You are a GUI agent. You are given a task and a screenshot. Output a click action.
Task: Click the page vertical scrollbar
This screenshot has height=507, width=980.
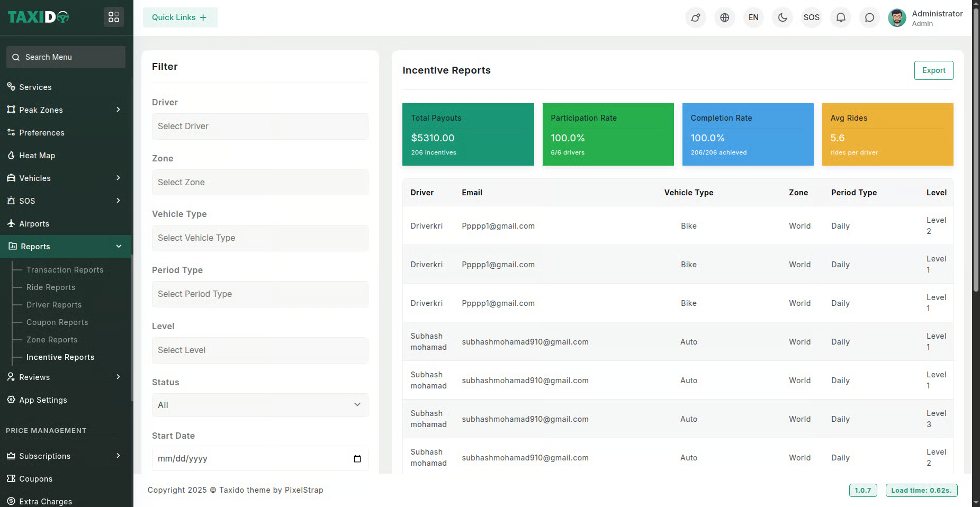[976, 159]
